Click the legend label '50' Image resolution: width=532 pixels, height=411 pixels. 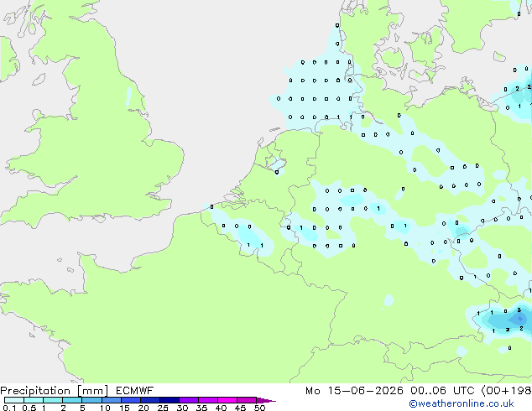point(260,408)
